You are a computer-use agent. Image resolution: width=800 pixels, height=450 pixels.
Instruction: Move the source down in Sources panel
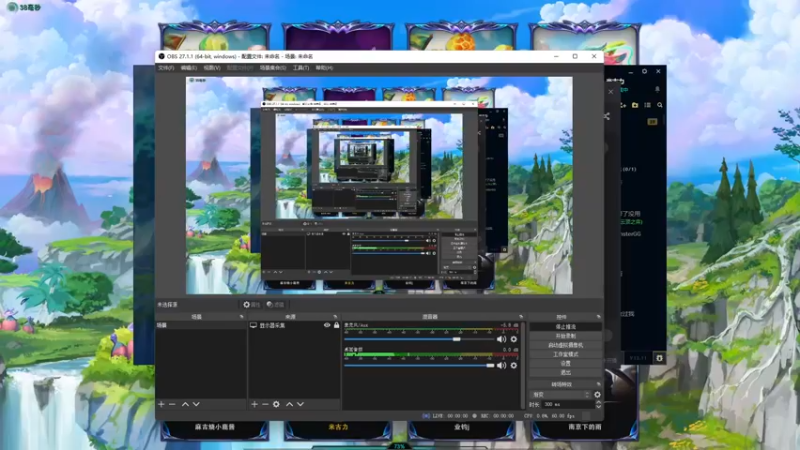point(301,404)
